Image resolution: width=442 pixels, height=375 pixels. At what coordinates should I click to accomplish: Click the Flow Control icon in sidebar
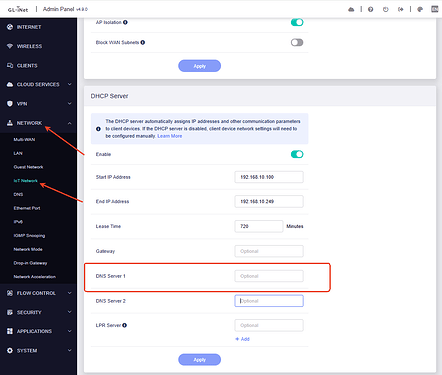pos(10,293)
